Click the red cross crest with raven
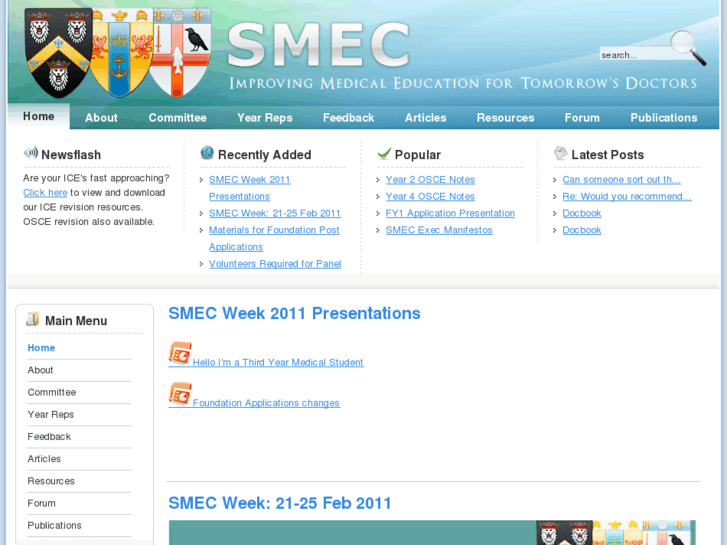The image size is (727, 545). 180,52
